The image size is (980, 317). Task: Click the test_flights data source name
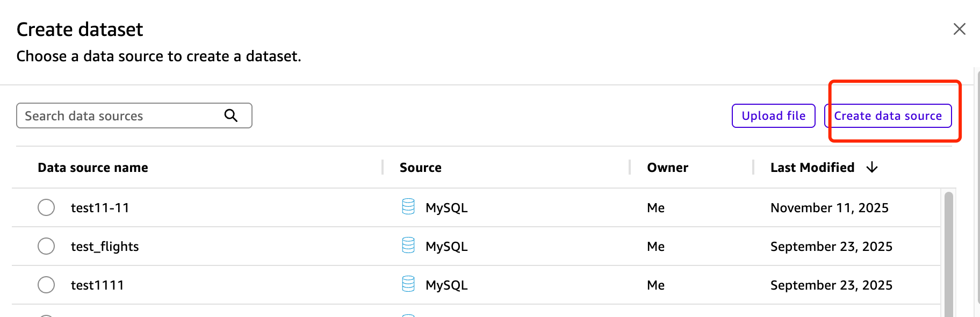(x=105, y=247)
